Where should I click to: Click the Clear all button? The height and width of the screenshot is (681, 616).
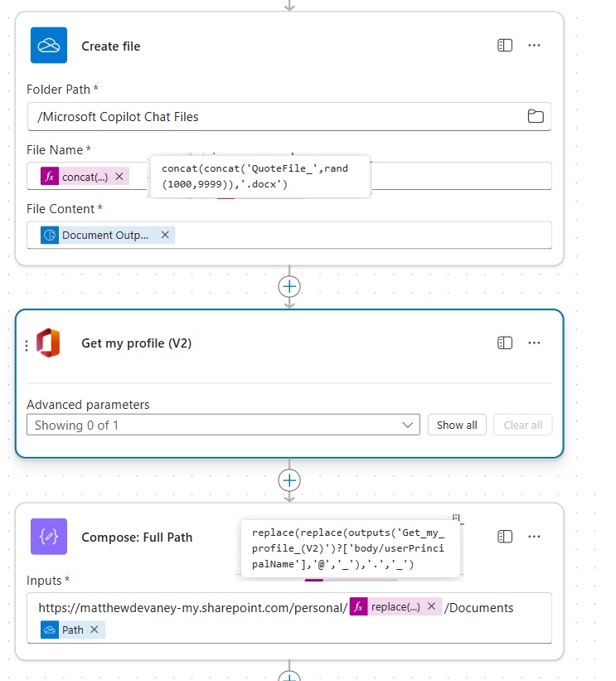click(x=522, y=425)
